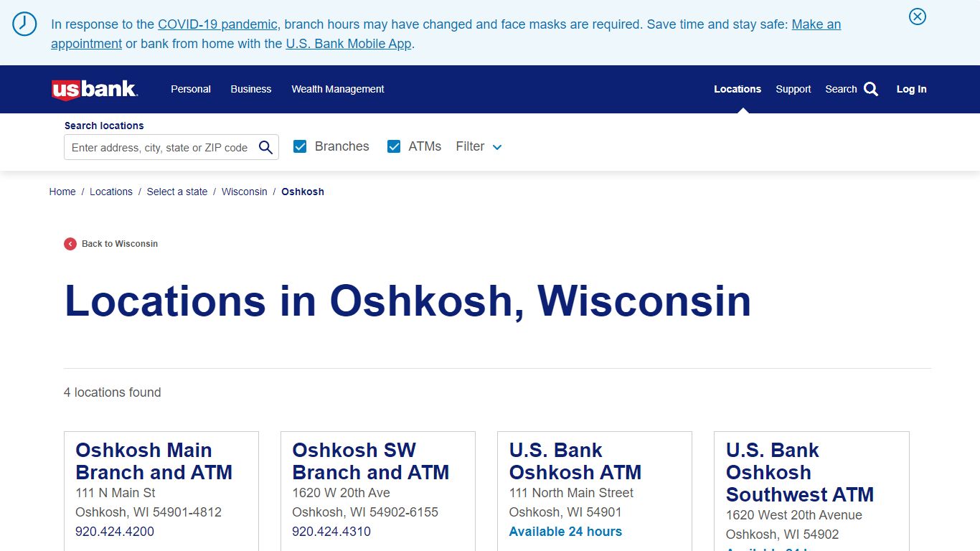
Task: Call 920.424.4200 phone number
Action: click(115, 532)
